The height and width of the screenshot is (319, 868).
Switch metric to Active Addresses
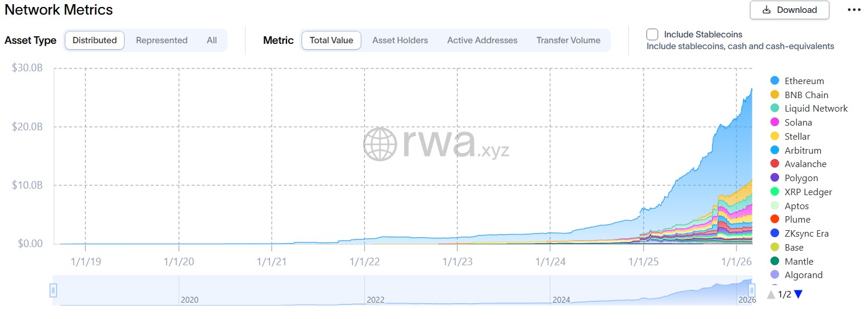482,40
